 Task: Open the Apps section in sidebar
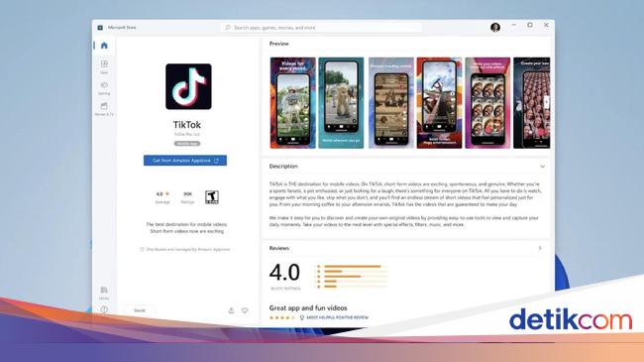[104, 66]
